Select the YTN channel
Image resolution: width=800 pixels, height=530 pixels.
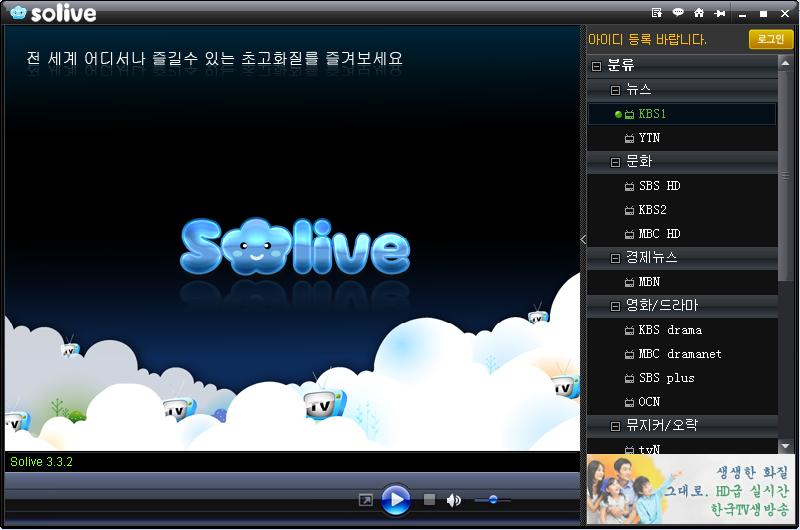[682, 138]
